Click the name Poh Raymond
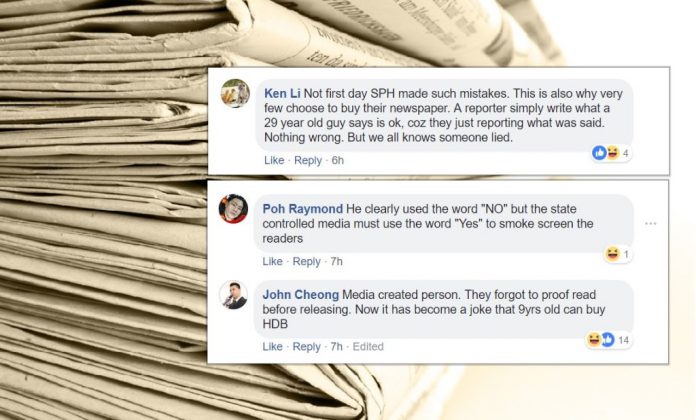The width and height of the screenshot is (696, 420). coord(303,209)
